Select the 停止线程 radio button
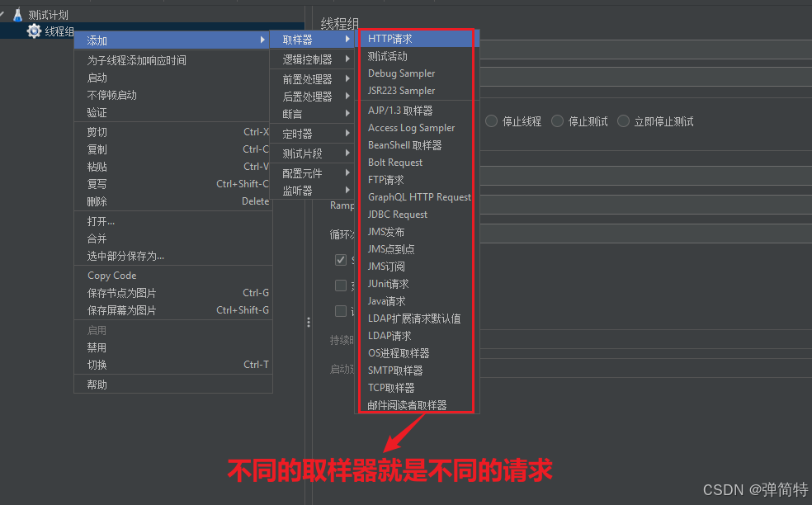812x505 pixels. click(493, 120)
